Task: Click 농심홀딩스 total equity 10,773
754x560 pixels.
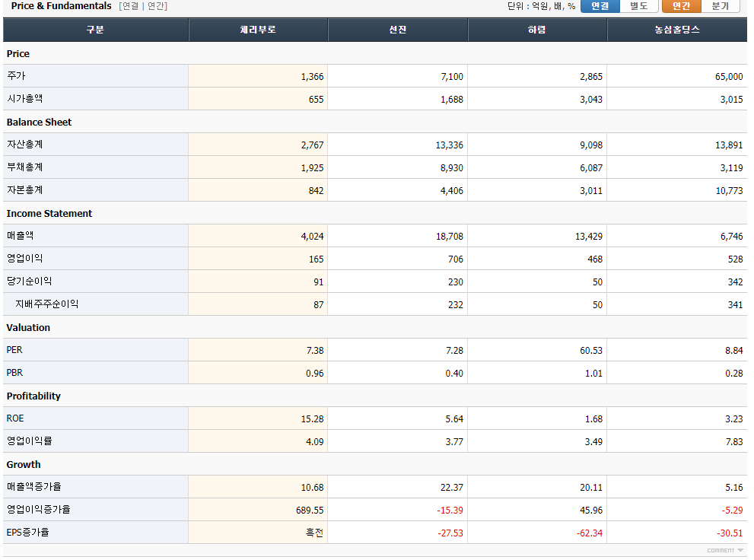Action: click(729, 191)
